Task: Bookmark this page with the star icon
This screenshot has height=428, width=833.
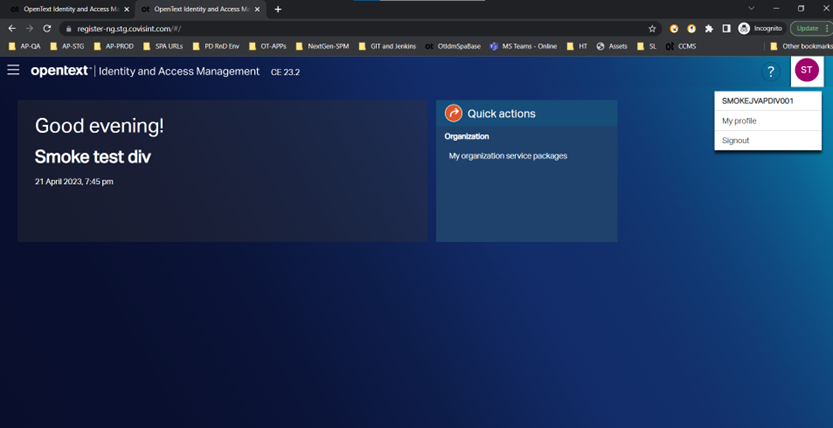Action: [652, 29]
